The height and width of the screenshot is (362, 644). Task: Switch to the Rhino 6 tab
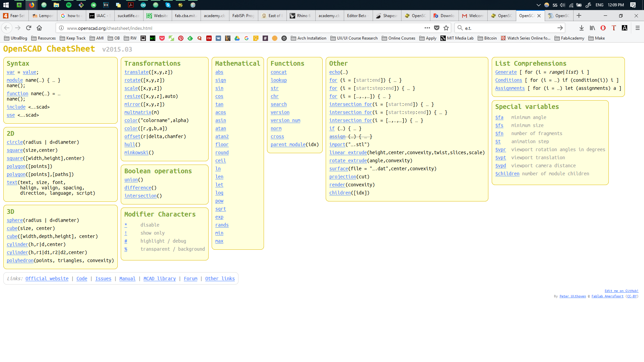pos(301,16)
